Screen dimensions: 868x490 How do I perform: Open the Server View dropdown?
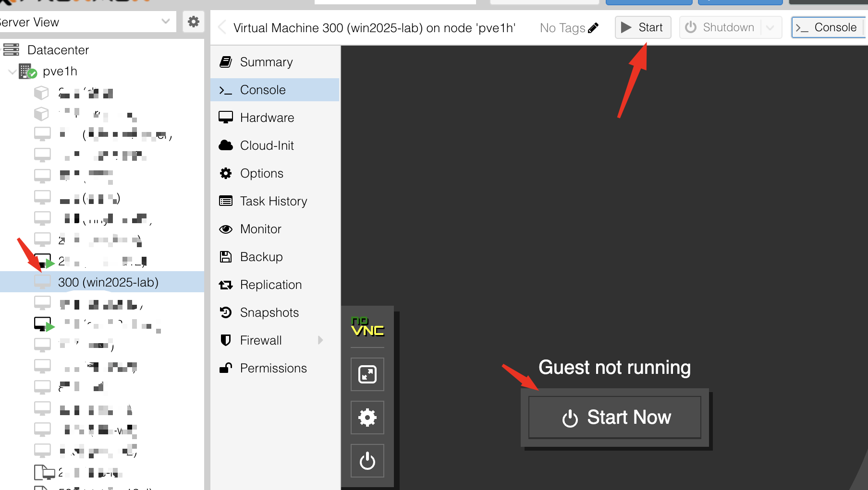tap(166, 22)
